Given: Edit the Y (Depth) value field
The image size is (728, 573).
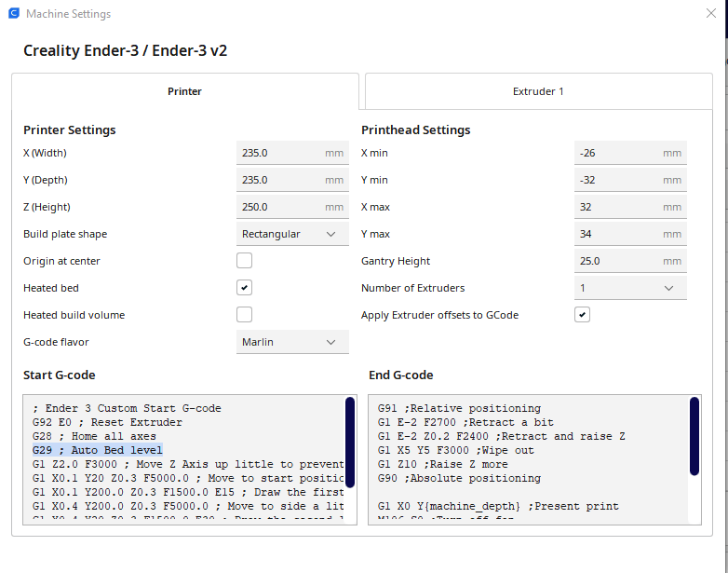Looking at the screenshot, I should pos(292,180).
